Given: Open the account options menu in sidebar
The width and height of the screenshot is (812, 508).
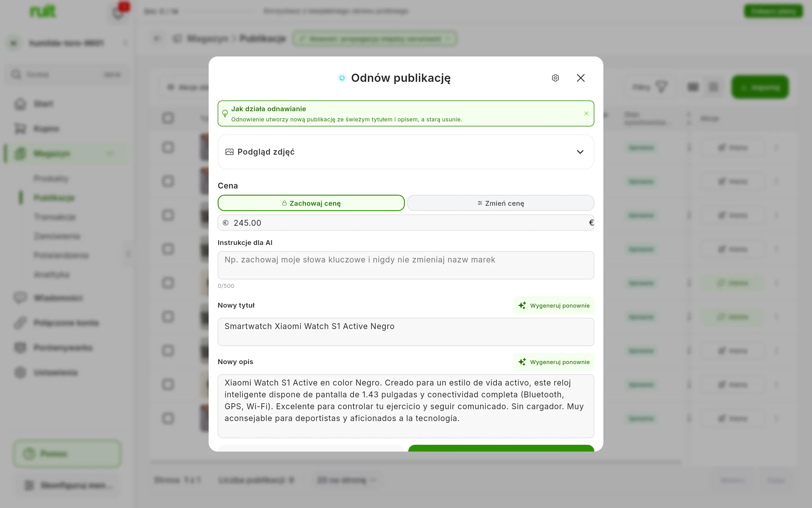Looking at the screenshot, I should [x=125, y=43].
